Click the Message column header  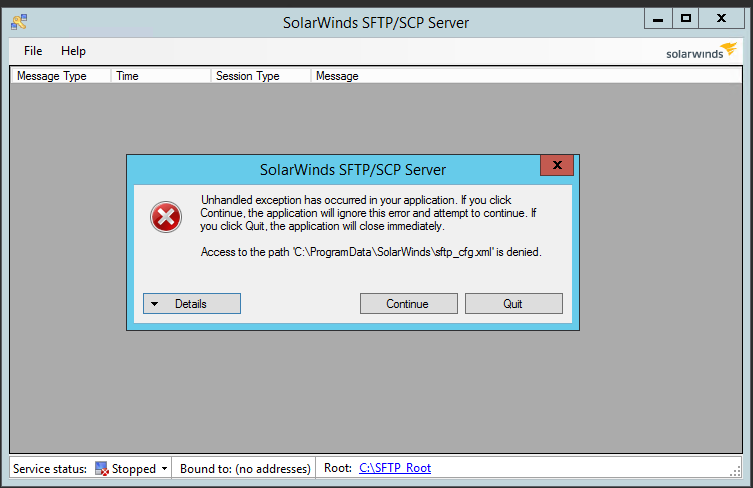[x=526, y=76]
